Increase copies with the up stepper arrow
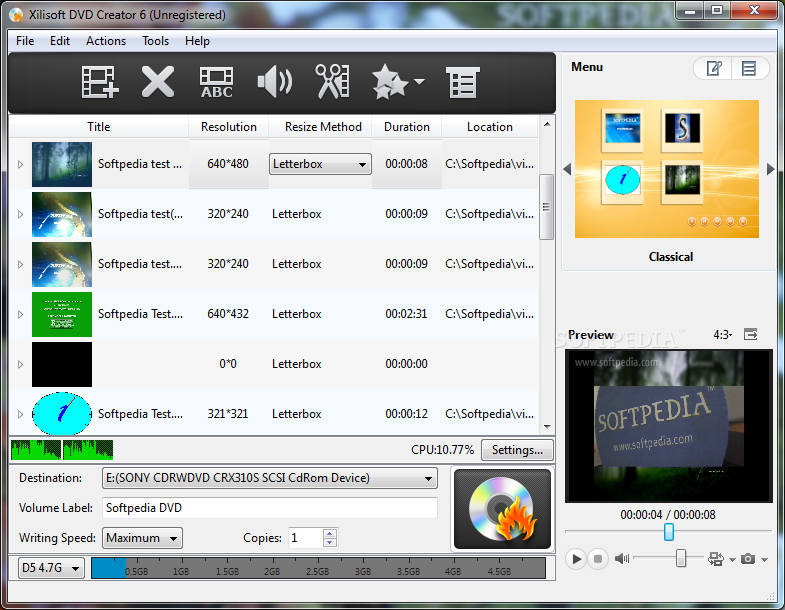 [329, 534]
